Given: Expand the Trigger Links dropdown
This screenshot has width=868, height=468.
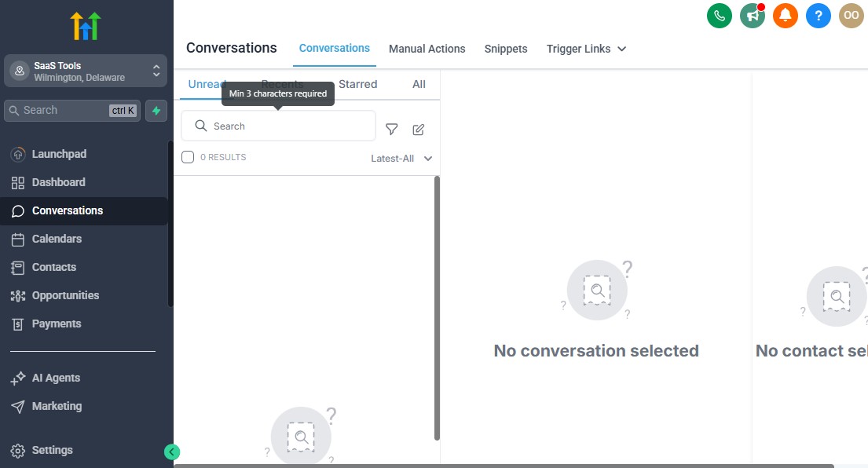Looking at the screenshot, I should [x=586, y=49].
